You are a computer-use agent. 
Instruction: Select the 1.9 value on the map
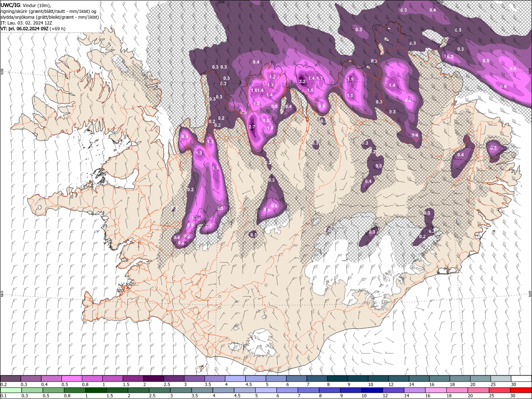pos(350,79)
